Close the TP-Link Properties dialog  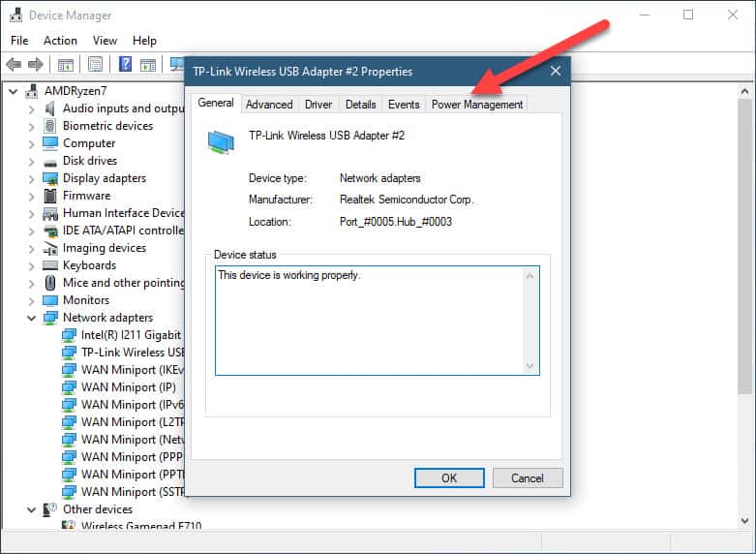556,71
